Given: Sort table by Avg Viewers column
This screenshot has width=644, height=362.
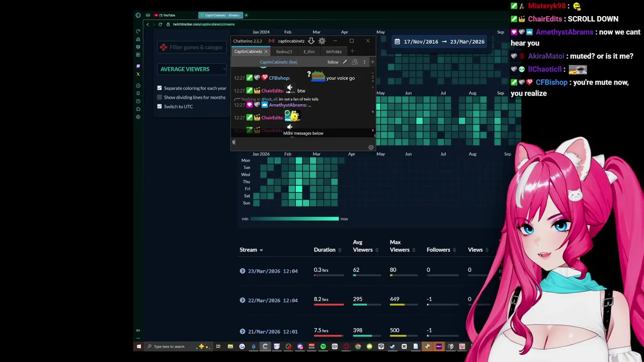Looking at the screenshot, I should pos(366,246).
